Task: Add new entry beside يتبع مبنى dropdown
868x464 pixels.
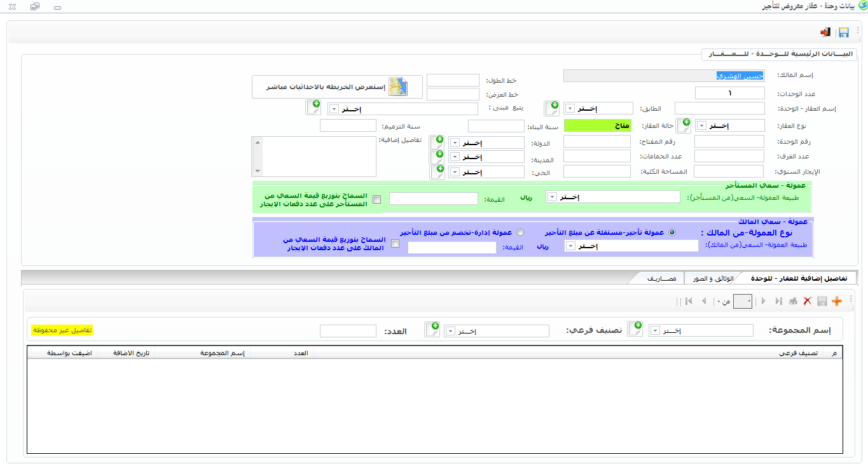Action: point(313,108)
